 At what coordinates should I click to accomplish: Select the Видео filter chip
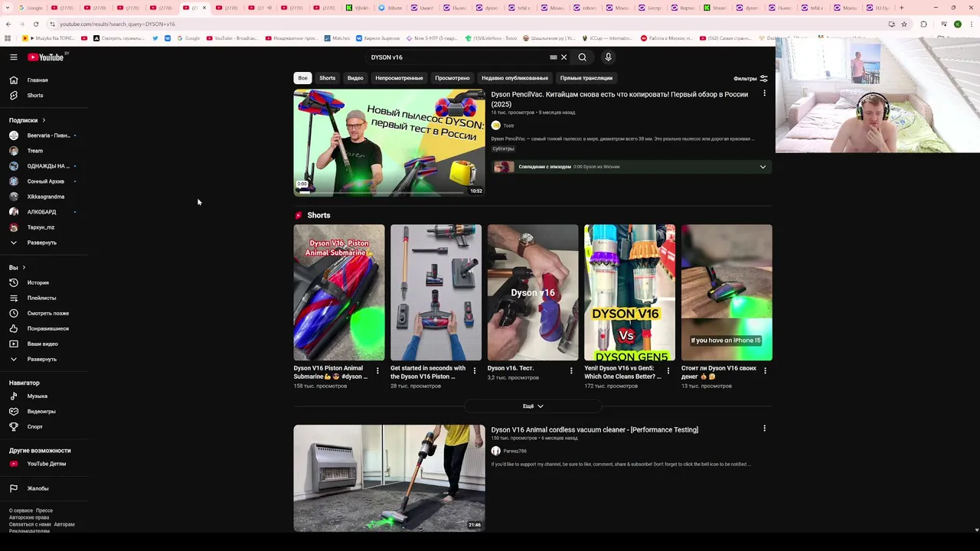(355, 78)
